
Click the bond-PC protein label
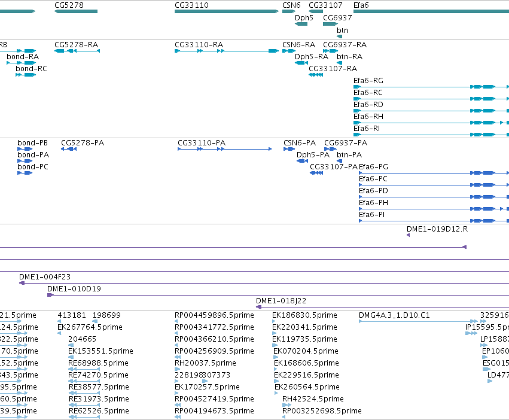click(33, 167)
